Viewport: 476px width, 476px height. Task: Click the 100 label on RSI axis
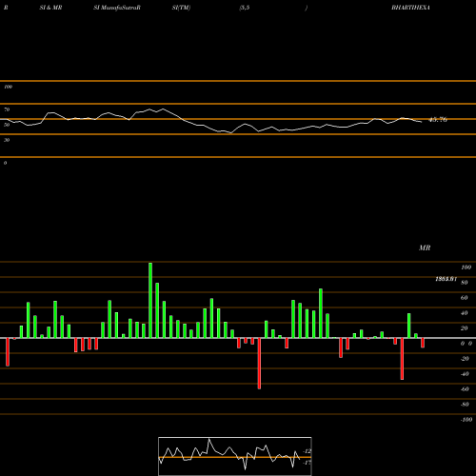click(9, 87)
